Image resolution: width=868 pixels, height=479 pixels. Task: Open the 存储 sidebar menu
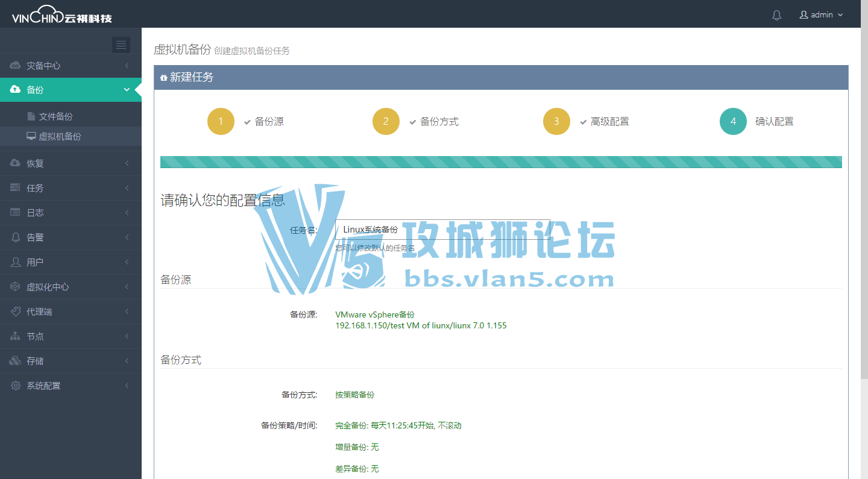71,361
